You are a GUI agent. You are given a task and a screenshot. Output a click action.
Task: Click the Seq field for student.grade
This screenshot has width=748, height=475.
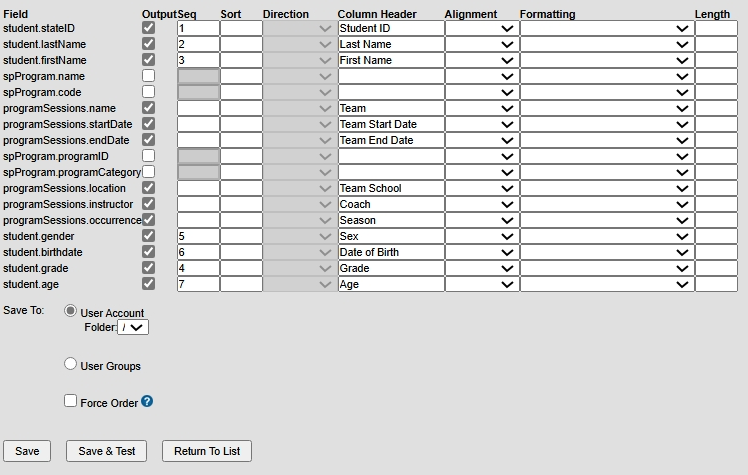pyautogui.click(x=198, y=268)
